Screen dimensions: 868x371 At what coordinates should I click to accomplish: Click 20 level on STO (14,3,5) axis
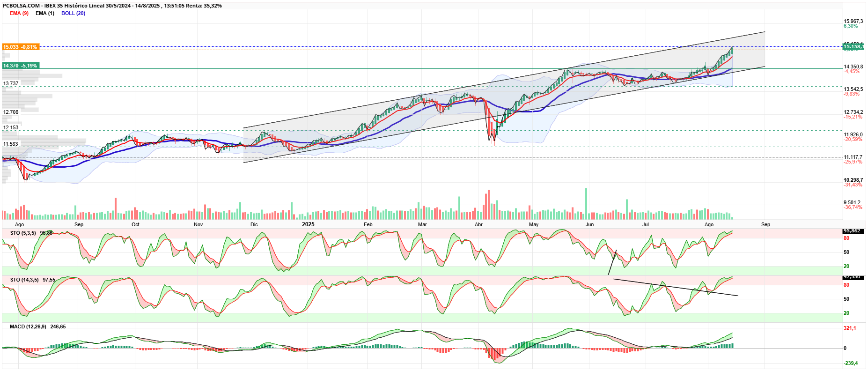coord(846,313)
